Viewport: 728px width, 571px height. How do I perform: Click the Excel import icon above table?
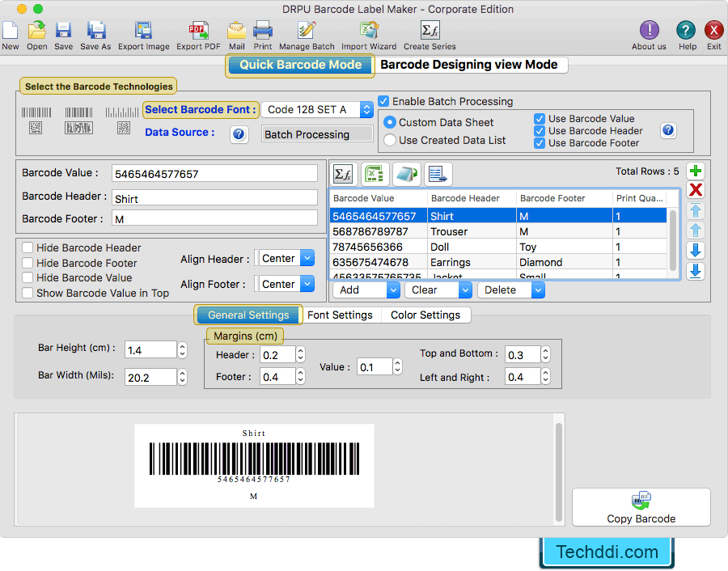[x=375, y=174]
